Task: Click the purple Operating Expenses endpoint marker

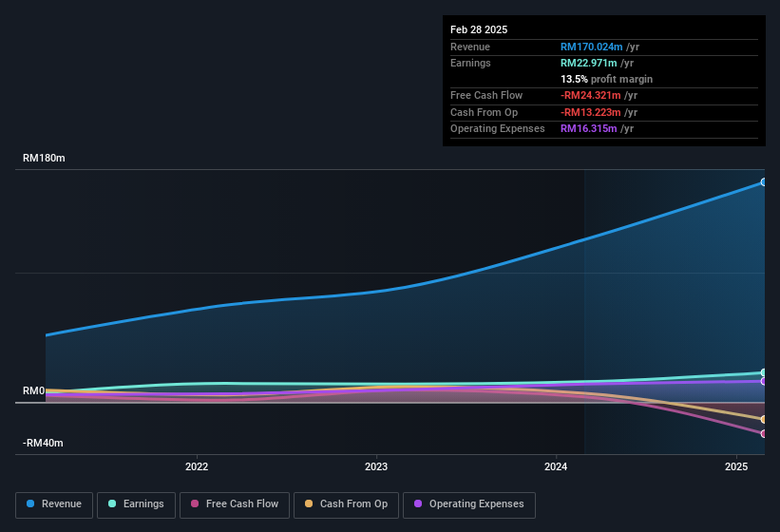Action: point(764,381)
